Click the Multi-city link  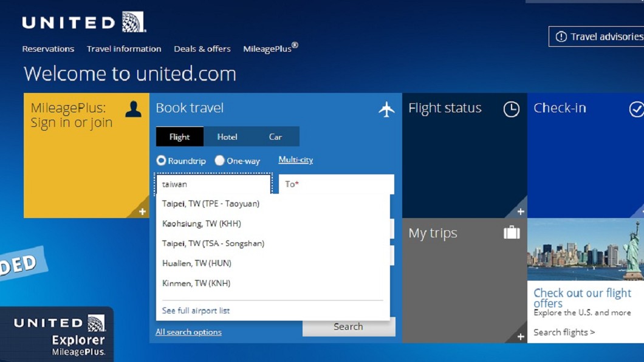tap(296, 160)
